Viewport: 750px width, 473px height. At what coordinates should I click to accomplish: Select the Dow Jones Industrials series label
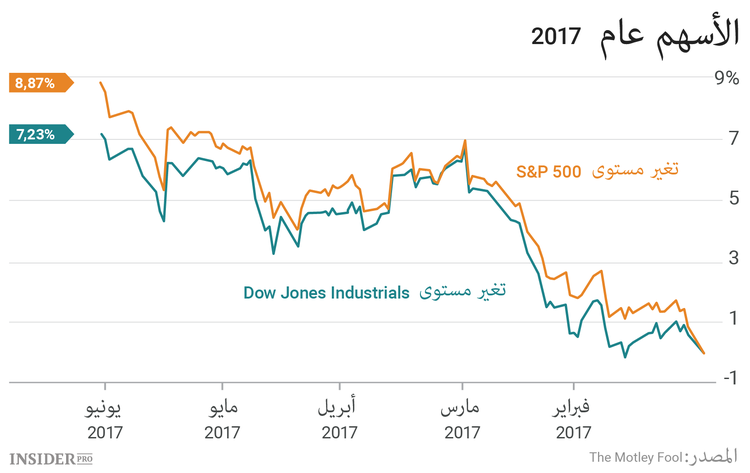[327, 293]
